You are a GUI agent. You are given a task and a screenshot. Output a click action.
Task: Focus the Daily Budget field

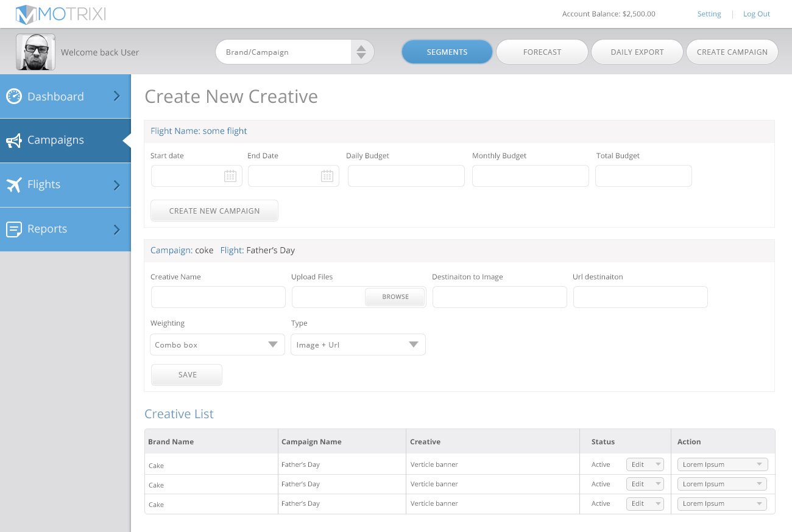click(406, 176)
